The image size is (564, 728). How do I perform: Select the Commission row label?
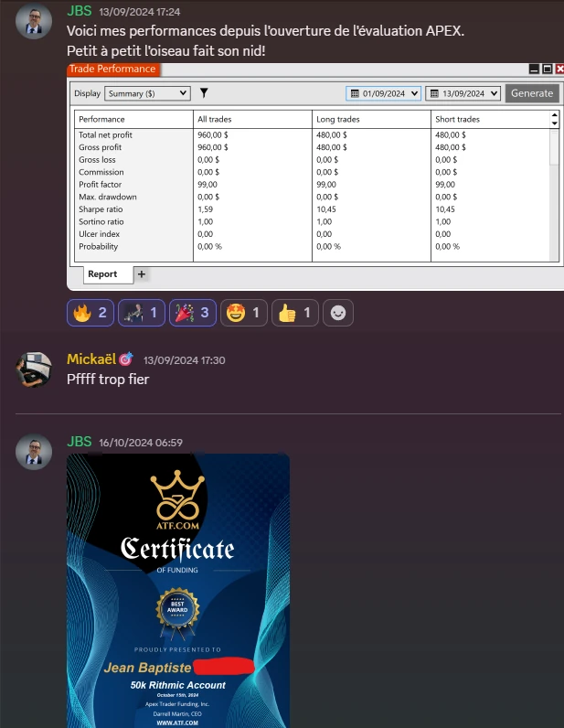click(101, 172)
